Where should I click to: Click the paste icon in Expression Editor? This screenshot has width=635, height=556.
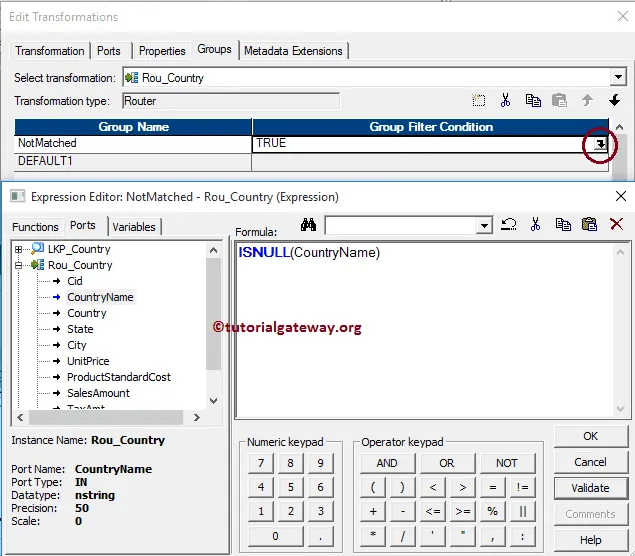pos(589,226)
